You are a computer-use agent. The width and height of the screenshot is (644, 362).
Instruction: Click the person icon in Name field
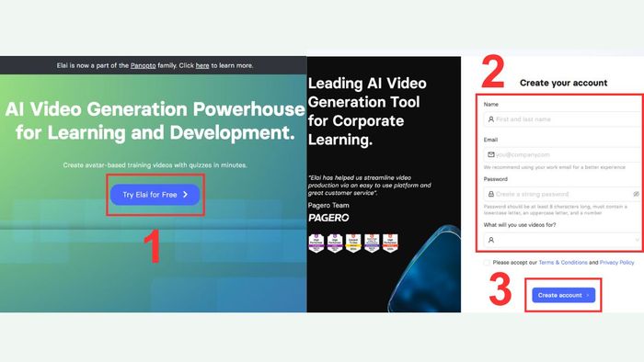(x=490, y=119)
